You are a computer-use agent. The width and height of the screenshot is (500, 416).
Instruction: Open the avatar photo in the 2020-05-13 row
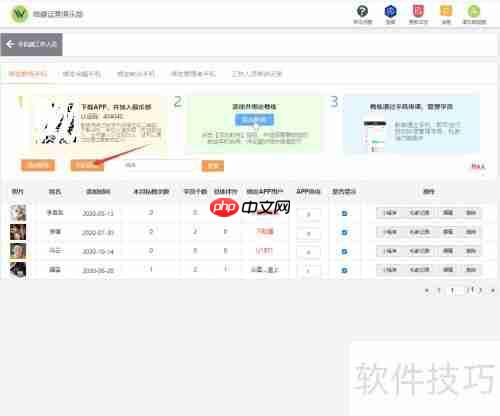click(18, 213)
